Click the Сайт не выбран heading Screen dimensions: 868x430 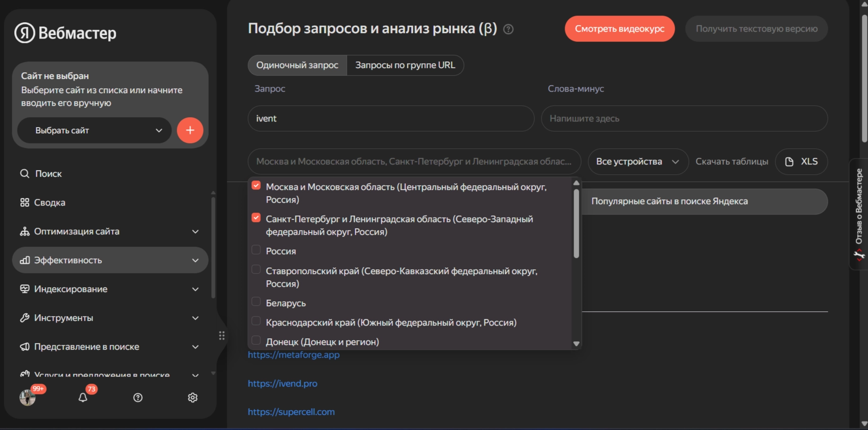coord(55,76)
